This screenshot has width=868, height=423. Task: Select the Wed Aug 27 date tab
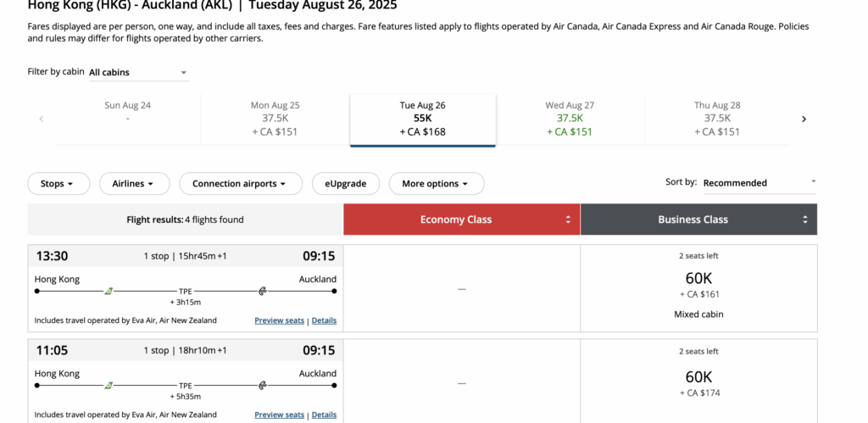[x=570, y=119]
